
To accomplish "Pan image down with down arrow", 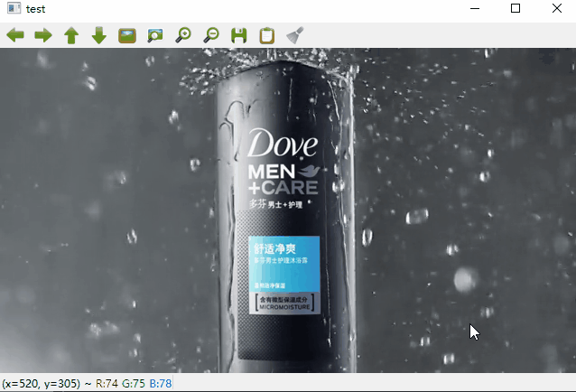I will coord(99,35).
